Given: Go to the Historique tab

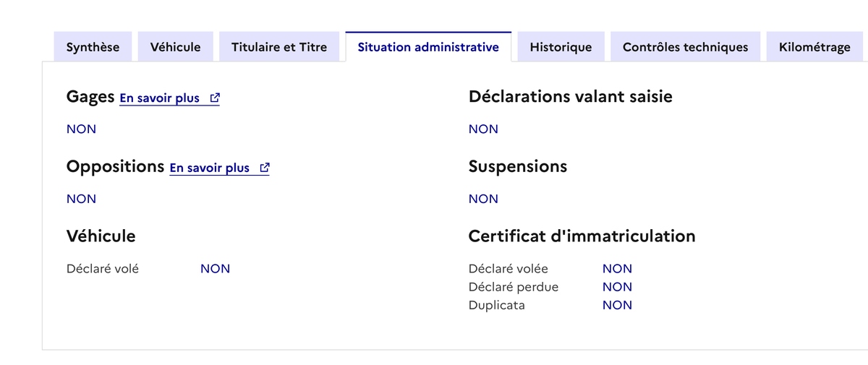Looking at the screenshot, I should (x=561, y=47).
